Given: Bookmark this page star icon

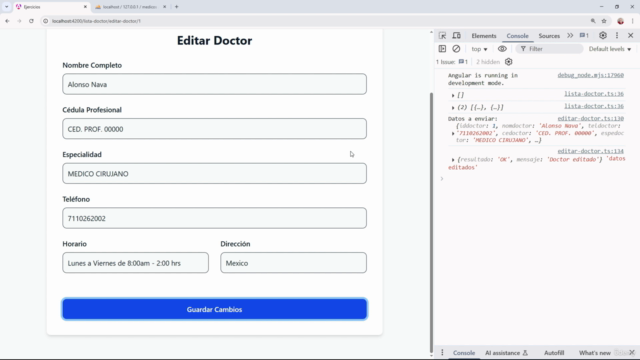Looking at the screenshot, I should [604, 21].
